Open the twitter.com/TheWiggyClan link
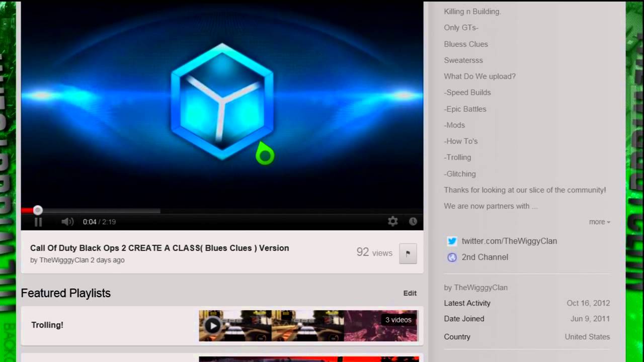Viewport: 644px width, 362px height. 509,241
